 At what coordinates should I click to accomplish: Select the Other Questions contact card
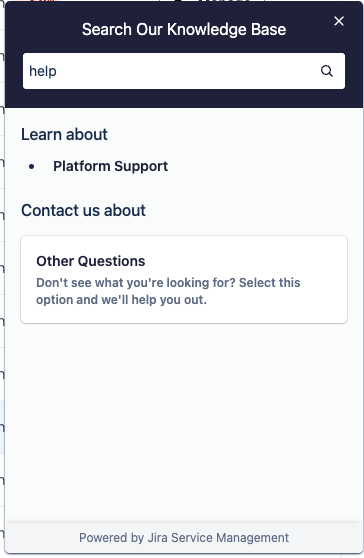[184, 279]
